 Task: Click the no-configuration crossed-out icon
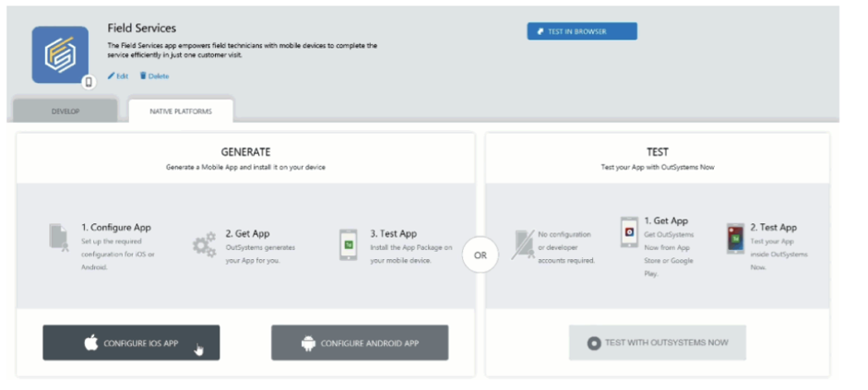pyautogui.click(x=524, y=244)
